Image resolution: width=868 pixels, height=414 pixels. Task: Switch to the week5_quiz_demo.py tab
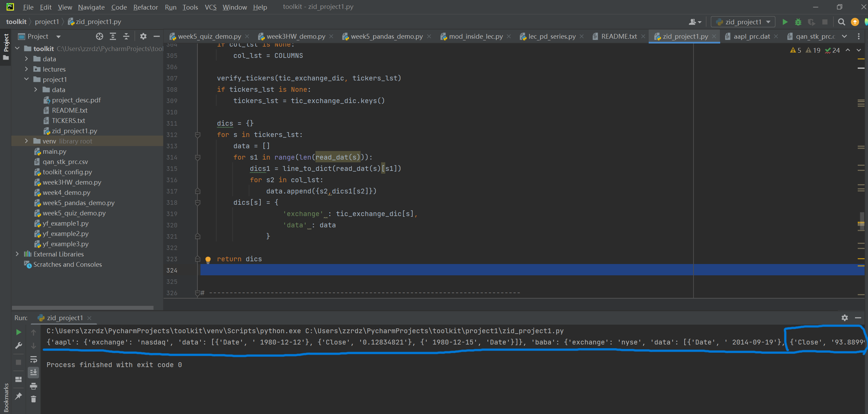click(x=209, y=36)
